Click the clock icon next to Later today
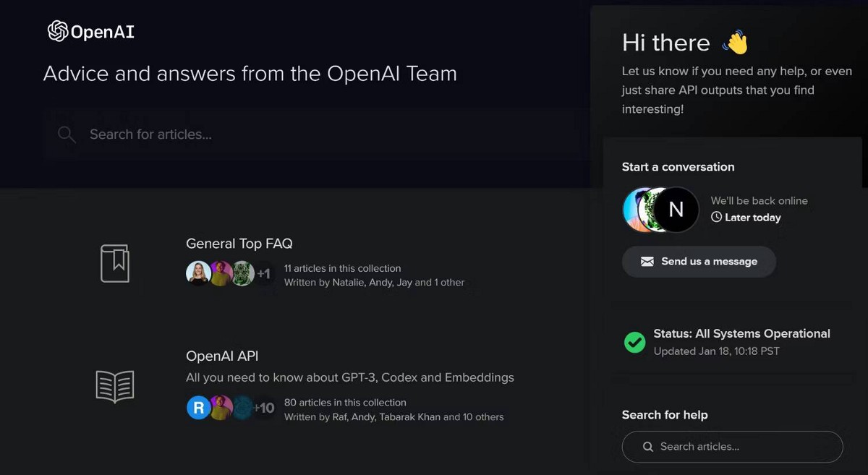 tap(716, 217)
